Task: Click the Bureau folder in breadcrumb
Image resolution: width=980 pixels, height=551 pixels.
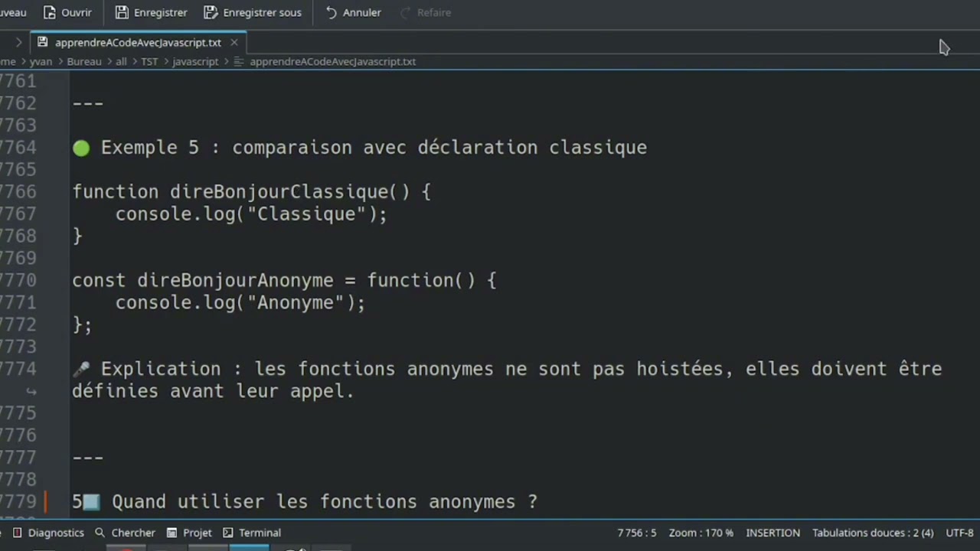Action: coord(84,61)
